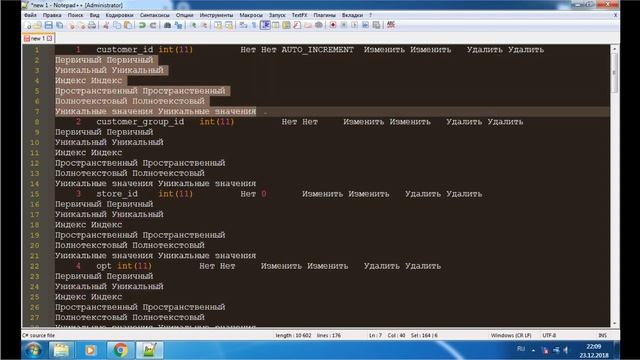
Task: Click the vertical scrollbar thumb
Action: pos(615,73)
